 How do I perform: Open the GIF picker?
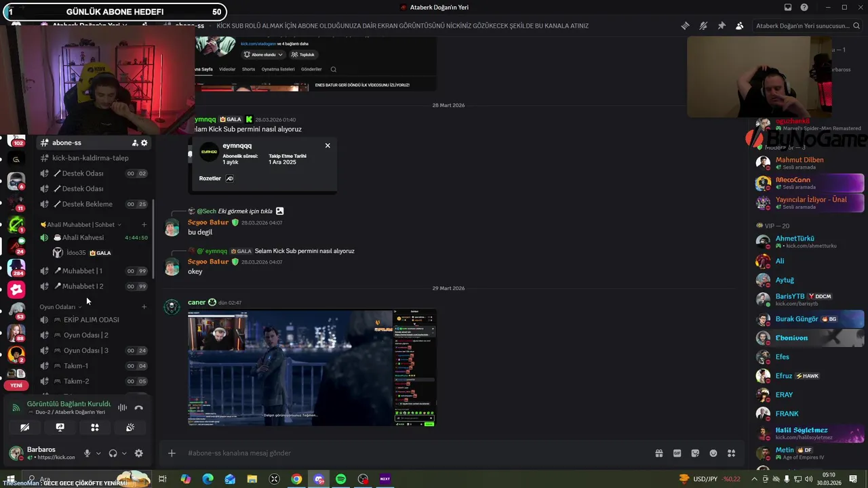tap(677, 453)
